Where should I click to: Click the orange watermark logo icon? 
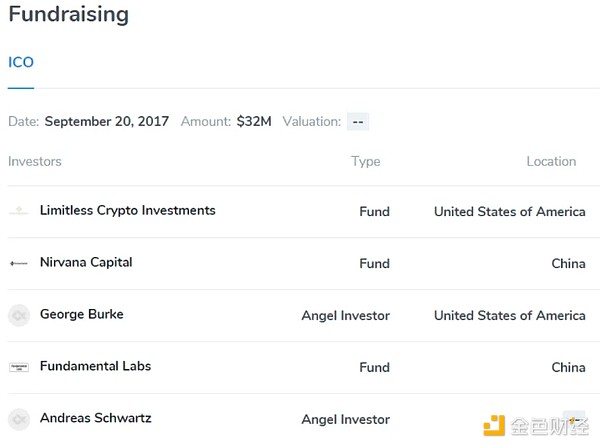pyautogui.click(x=495, y=427)
